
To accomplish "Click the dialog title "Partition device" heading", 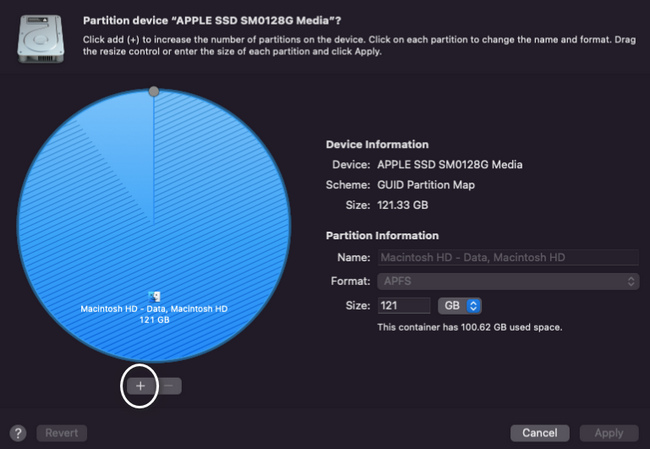I will click(212, 21).
